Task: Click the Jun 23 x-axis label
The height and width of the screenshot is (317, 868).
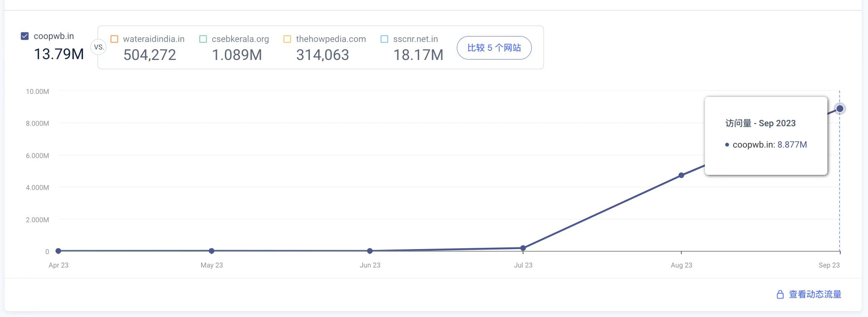Action: pos(370,265)
